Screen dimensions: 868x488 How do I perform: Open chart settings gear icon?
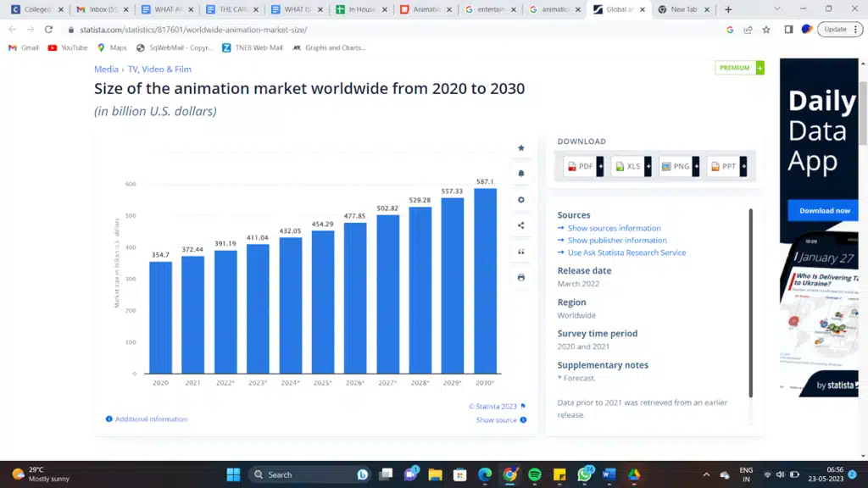click(520, 200)
